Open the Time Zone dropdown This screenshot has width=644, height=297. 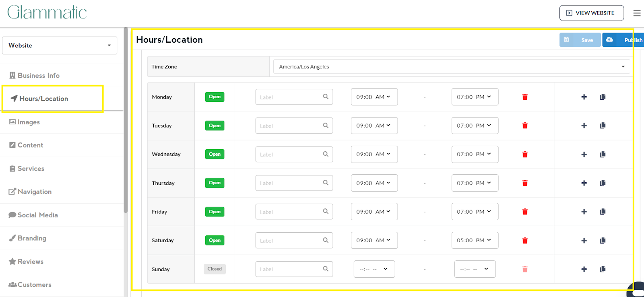(x=451, y=67)
